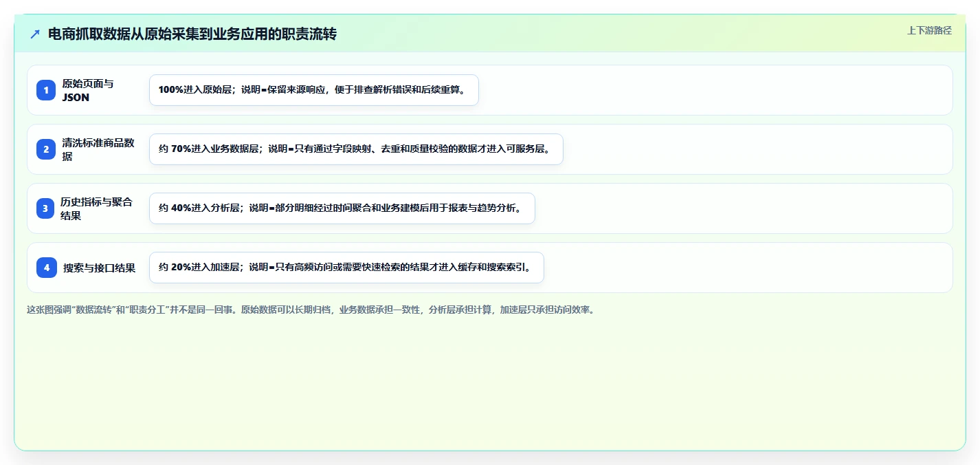Select the 原始页面与 JSON step label
This screenshot has width=980, height=465.
[x=88, y=90]
